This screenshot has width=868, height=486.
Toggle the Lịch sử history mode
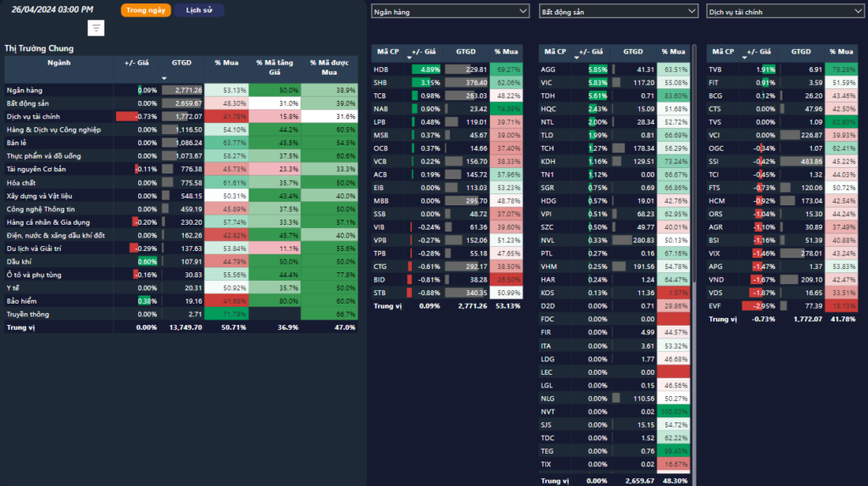[200, 10]
